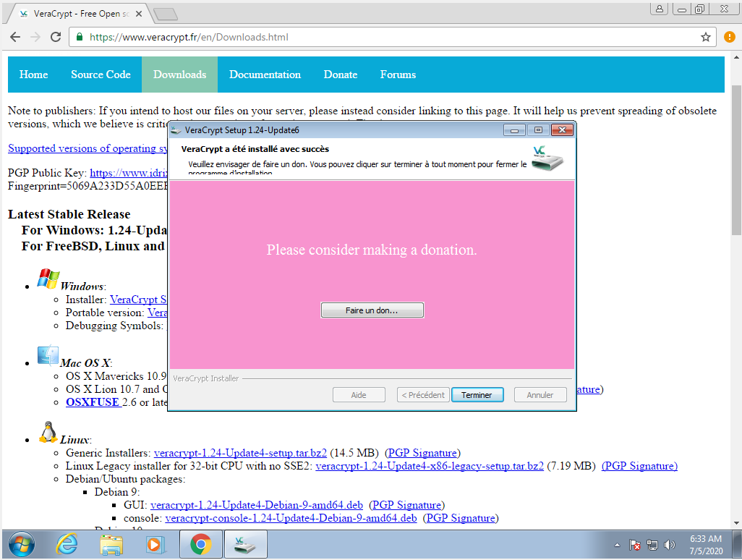Bookmark this page with star icon
This screenshot has height=560, width=742.
pyautogui.click(x=706, y=37)
